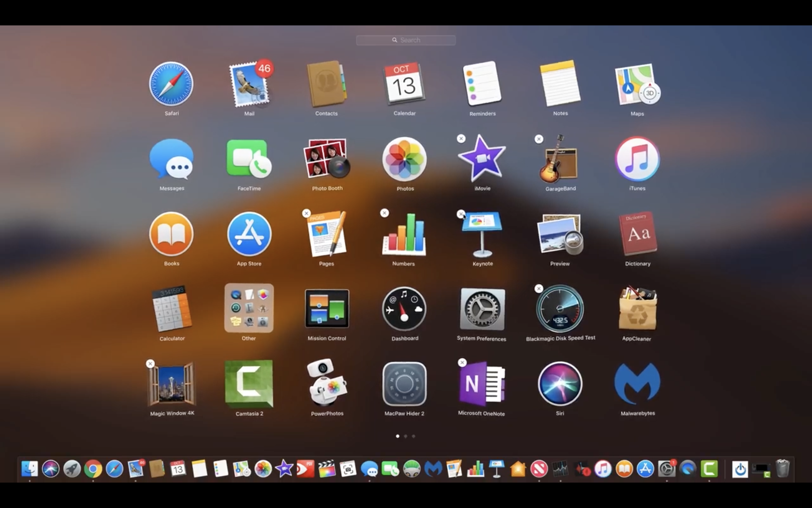Launch Microsoft OneNote
812x508 pixels.
tap(482, 384)
